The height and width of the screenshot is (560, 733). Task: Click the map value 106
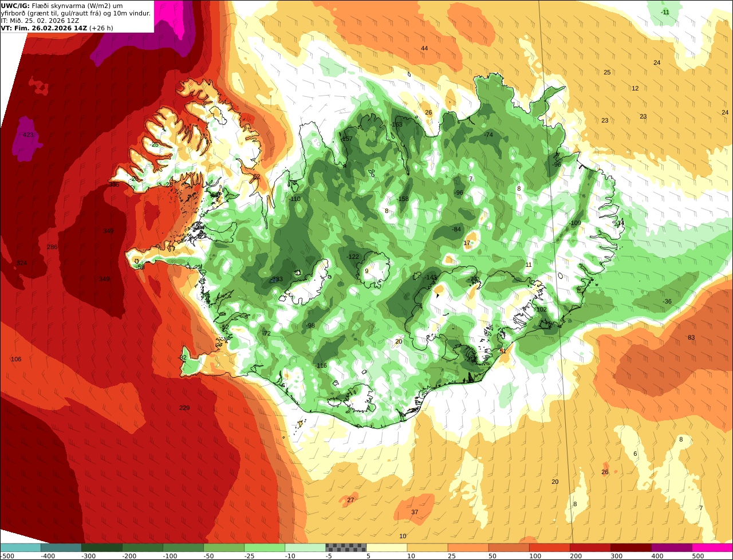16,360
